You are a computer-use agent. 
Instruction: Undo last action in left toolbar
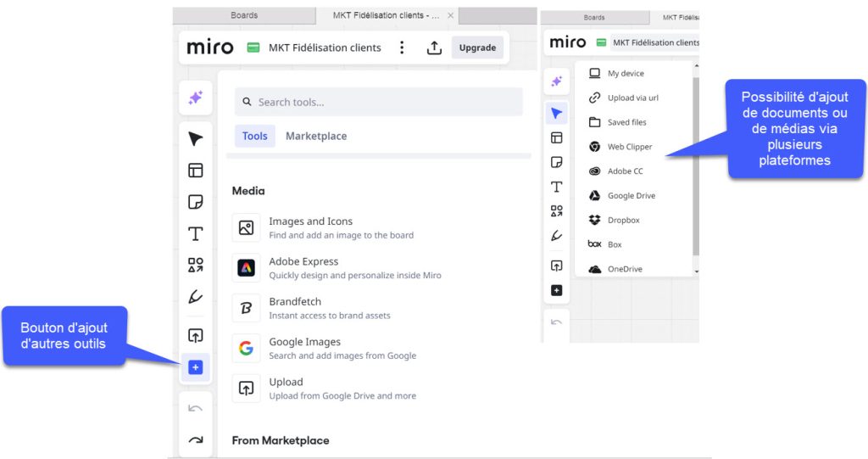(196, 409)
